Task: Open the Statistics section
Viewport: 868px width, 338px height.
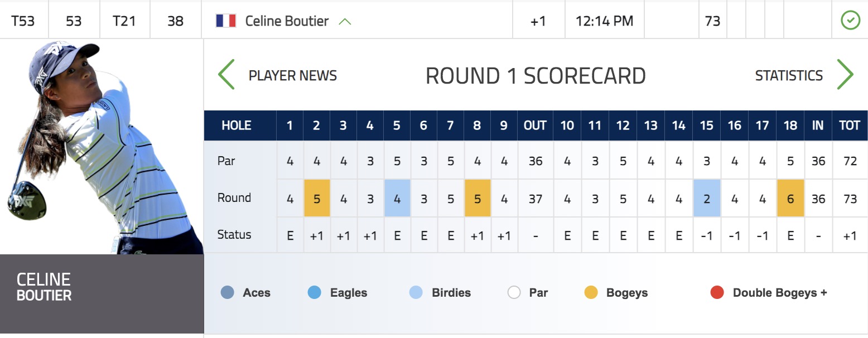Action: tap(789, 75)
